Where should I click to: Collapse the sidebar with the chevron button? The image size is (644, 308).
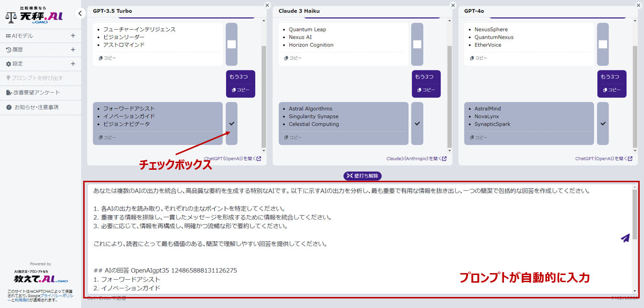pyautogui.click(x=80, y=13)
